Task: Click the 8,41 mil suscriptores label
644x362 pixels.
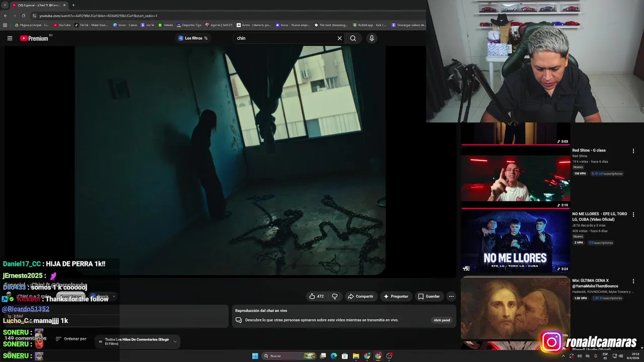Action: point(607,173)
